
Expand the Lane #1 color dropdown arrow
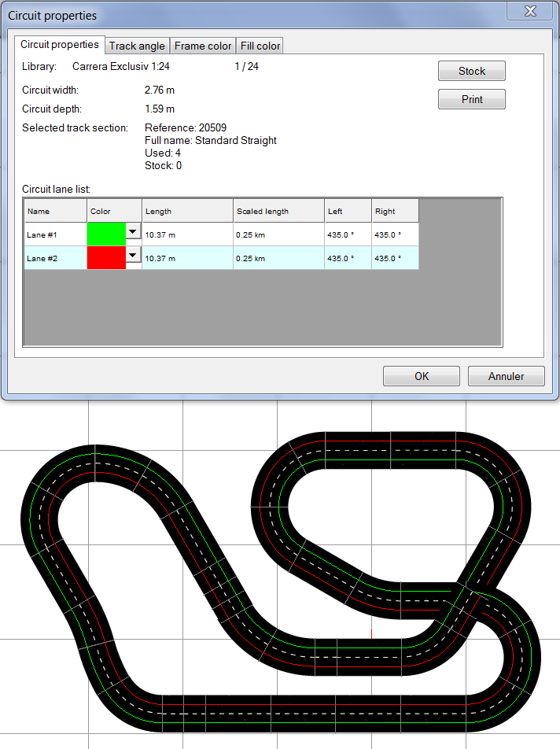click(133, 232)
